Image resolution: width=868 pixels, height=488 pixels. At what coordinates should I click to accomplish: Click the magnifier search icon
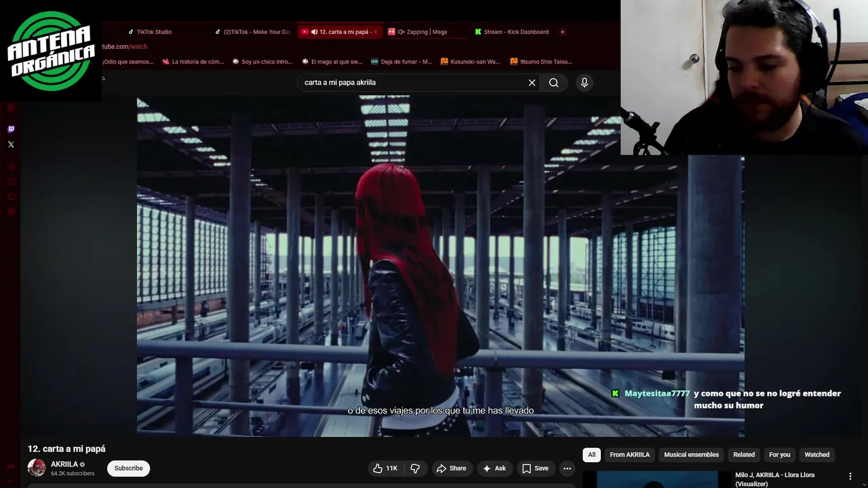tap(554, 83)
